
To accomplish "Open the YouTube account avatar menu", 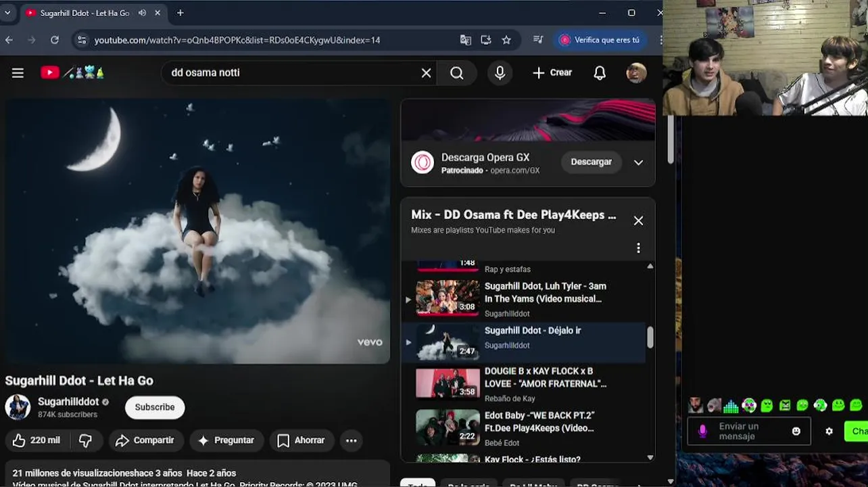I will [x=636, y=73].
